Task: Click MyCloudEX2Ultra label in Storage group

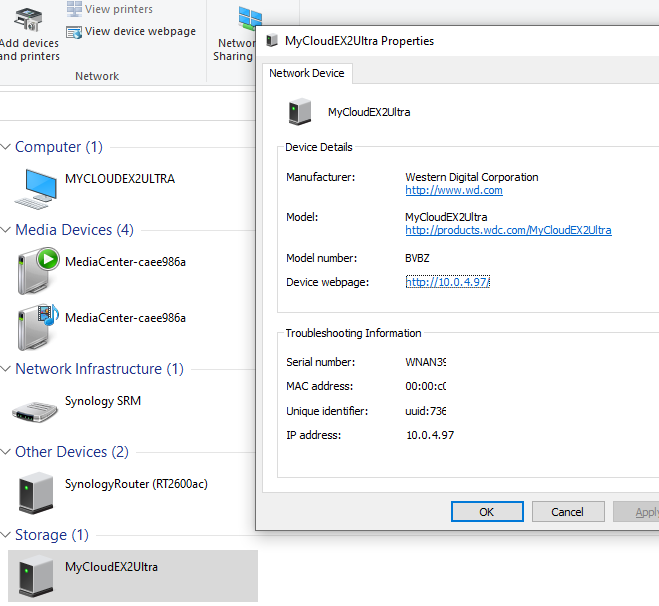Action: [111, 566]
